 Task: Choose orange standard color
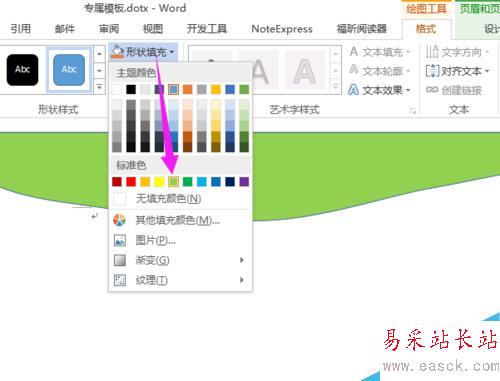click(145, 182)
